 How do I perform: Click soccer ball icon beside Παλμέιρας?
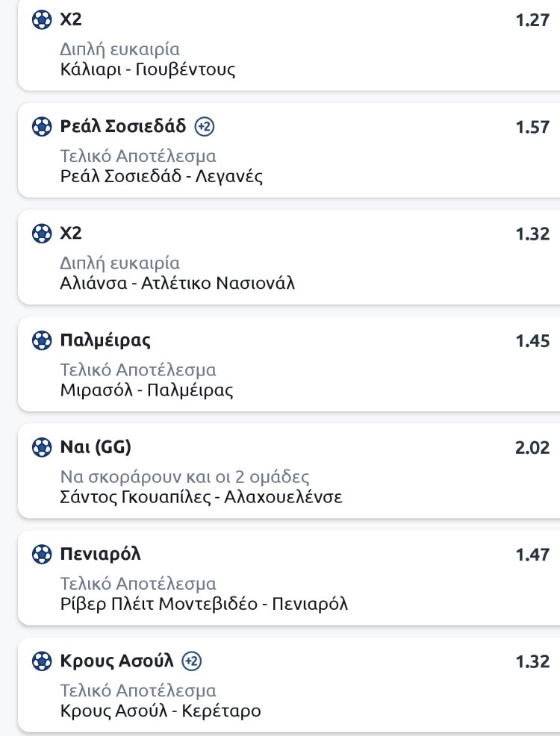coord(42,341)
